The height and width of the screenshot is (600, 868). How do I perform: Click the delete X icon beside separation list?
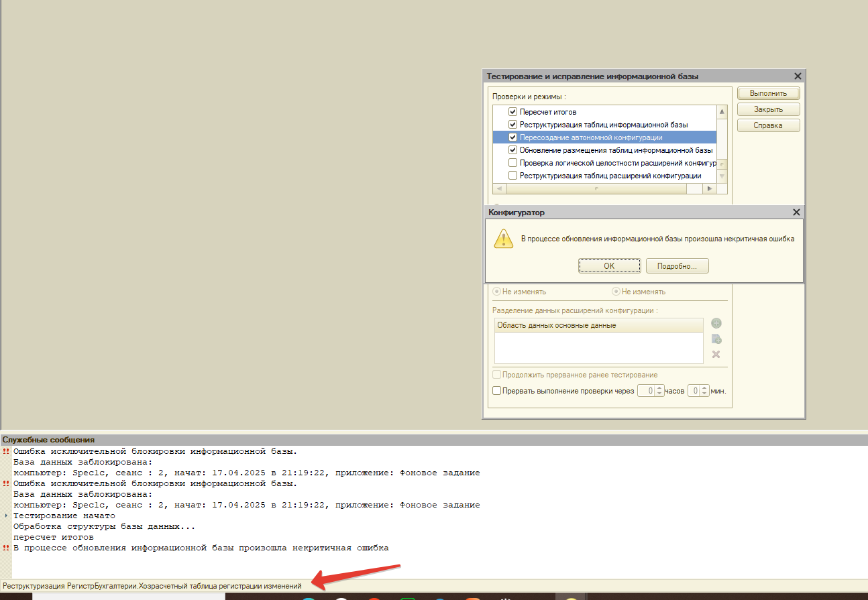pos(716,355)
